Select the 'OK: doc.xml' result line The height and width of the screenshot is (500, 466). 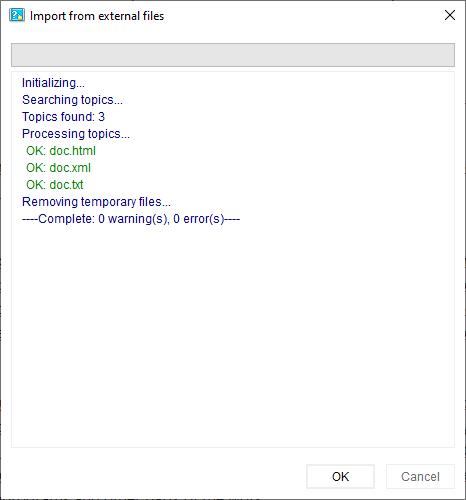click(x=58, y=168)
